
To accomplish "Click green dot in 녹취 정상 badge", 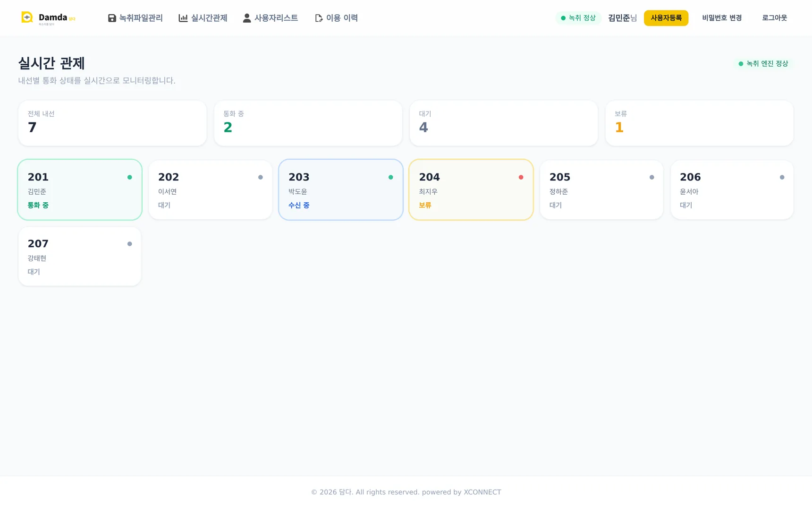I will [x=563, y=18].
